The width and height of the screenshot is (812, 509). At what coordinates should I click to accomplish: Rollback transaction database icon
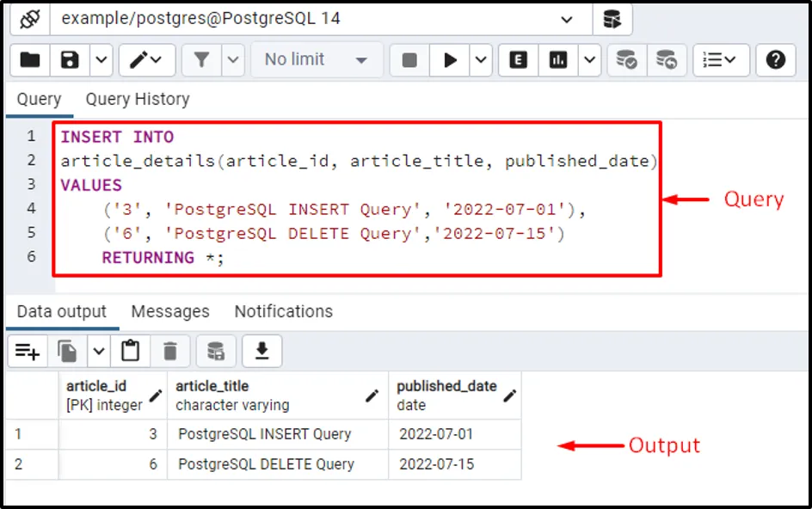[x=667, y=60]
